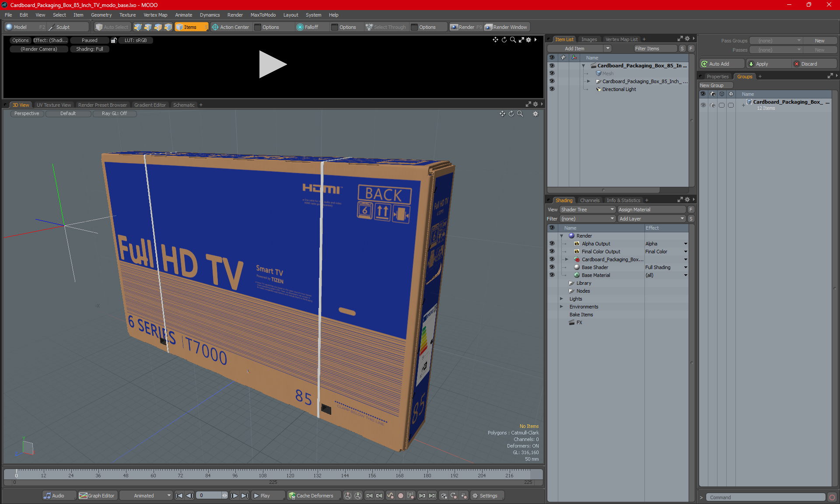
Task: Expand the Lights tree entry
Action: [x=562, y=299]
